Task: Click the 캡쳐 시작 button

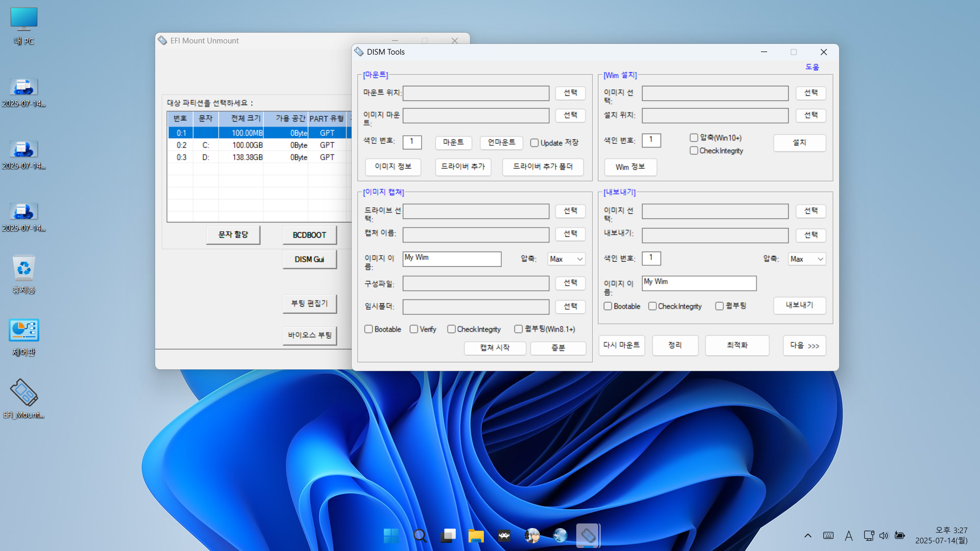Action: point(495,347)
